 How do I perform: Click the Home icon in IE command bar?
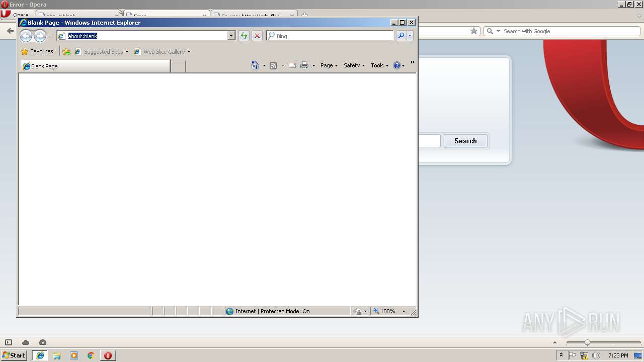tap(255, 65)
